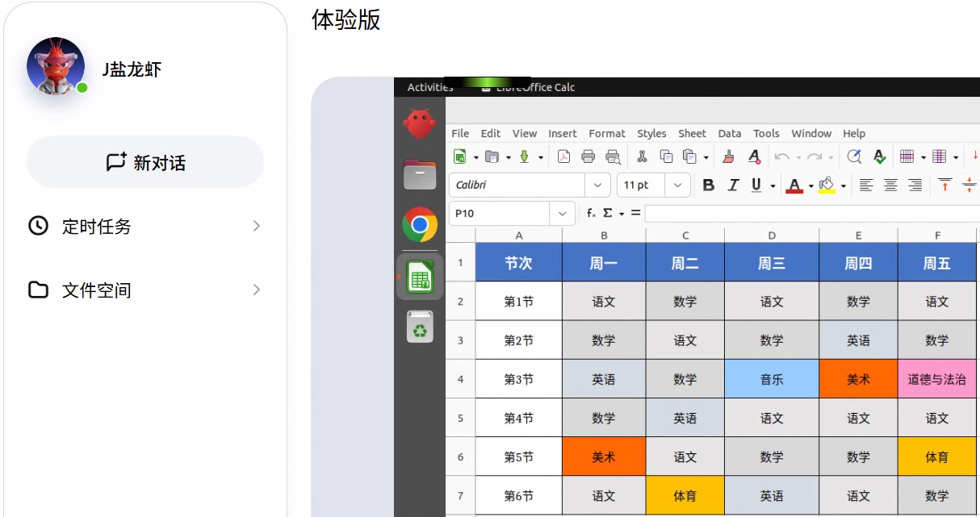Open Find and Replace tool

coord(854,156)
